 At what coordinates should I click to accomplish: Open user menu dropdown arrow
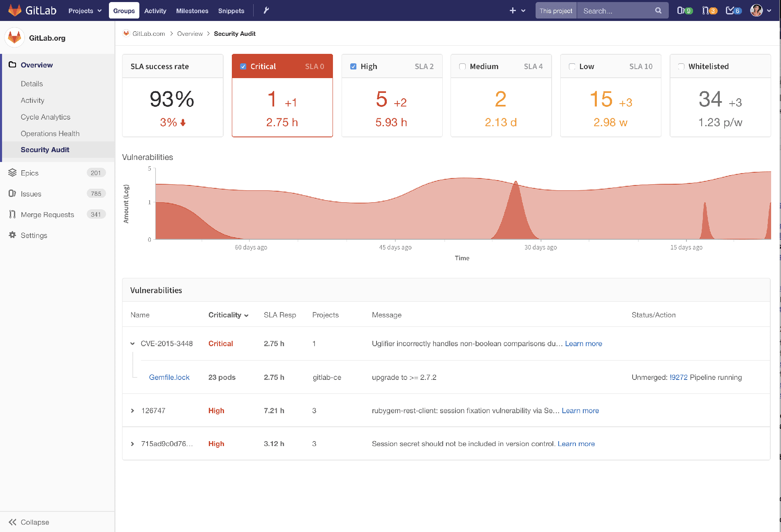click(x=769, y=11)
